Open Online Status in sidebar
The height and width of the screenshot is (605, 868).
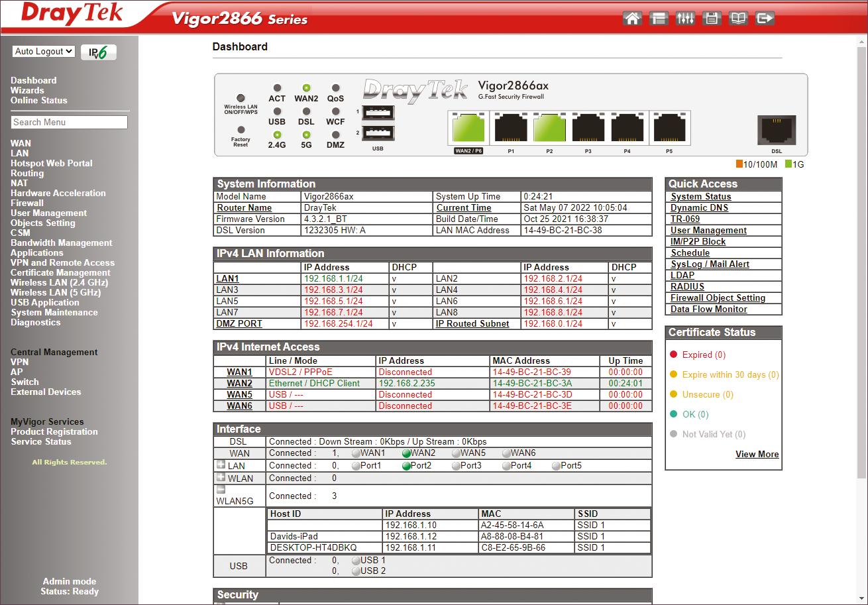pos(39,100)
